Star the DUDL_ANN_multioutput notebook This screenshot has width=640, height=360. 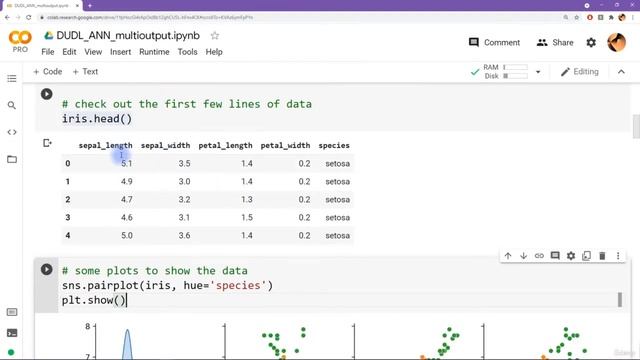click(x=215, y=36)
